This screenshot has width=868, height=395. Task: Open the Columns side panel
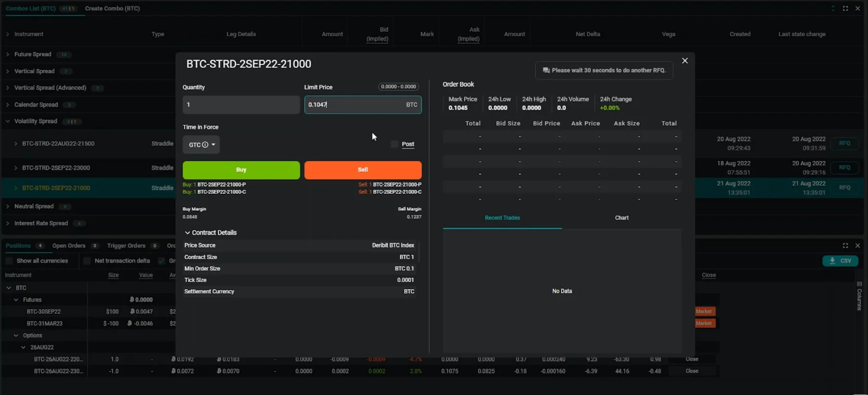coord(859,296)
